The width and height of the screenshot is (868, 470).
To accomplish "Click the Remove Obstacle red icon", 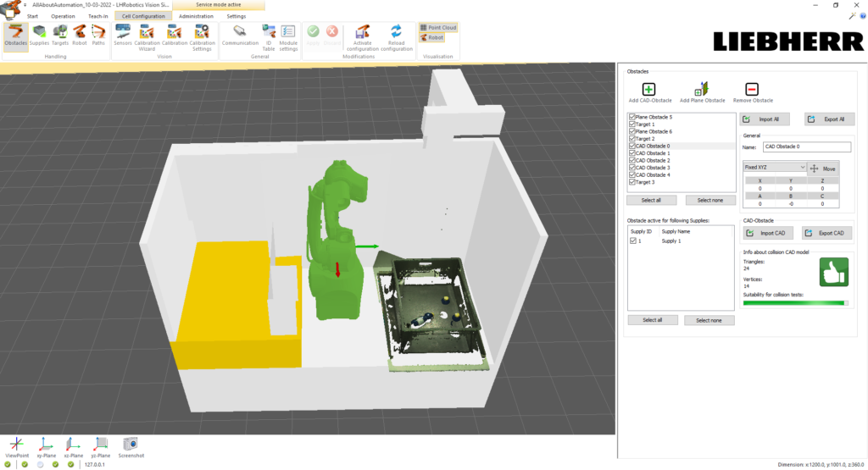I will (752, 90).
